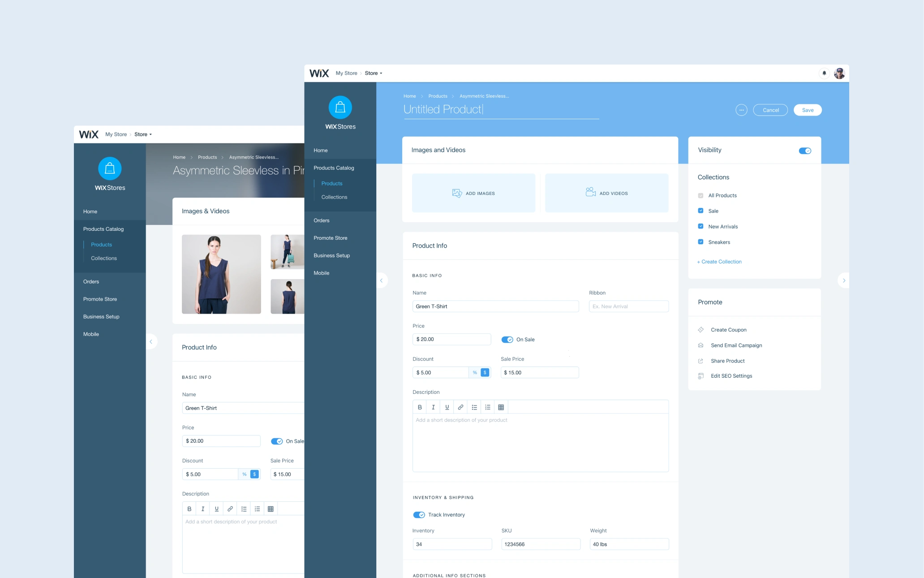Select the dollar discount type button in right panel
Viewport: 924px width, 578px height.
485,372
